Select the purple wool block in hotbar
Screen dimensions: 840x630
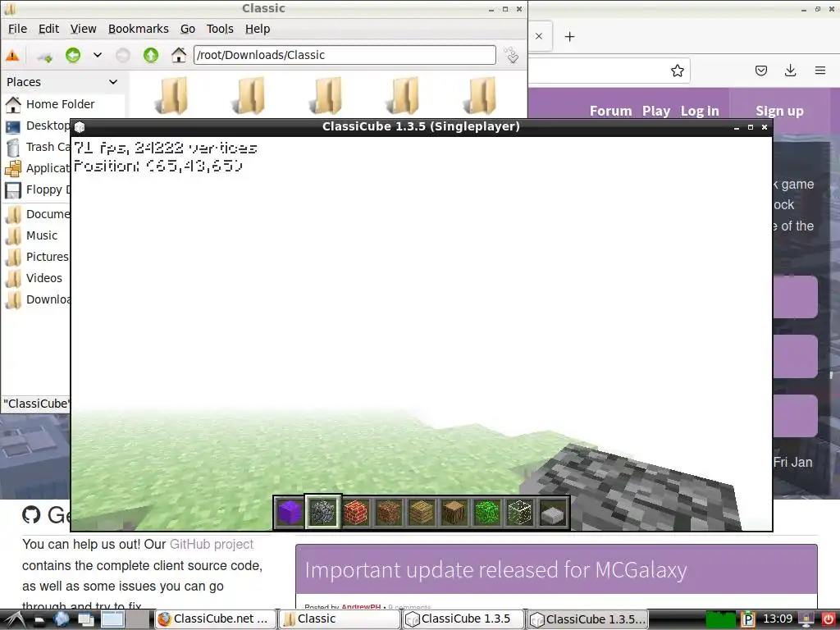(290, 512)
